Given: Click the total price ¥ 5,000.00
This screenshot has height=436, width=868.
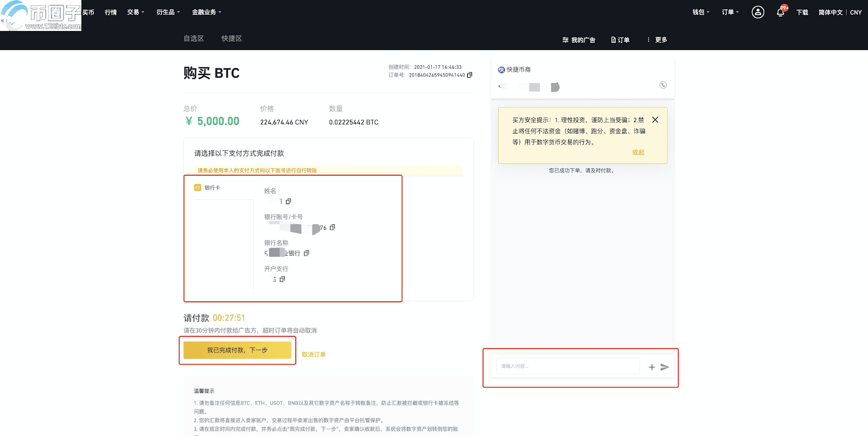Looking at the screenshot, I should coord(212,121).
